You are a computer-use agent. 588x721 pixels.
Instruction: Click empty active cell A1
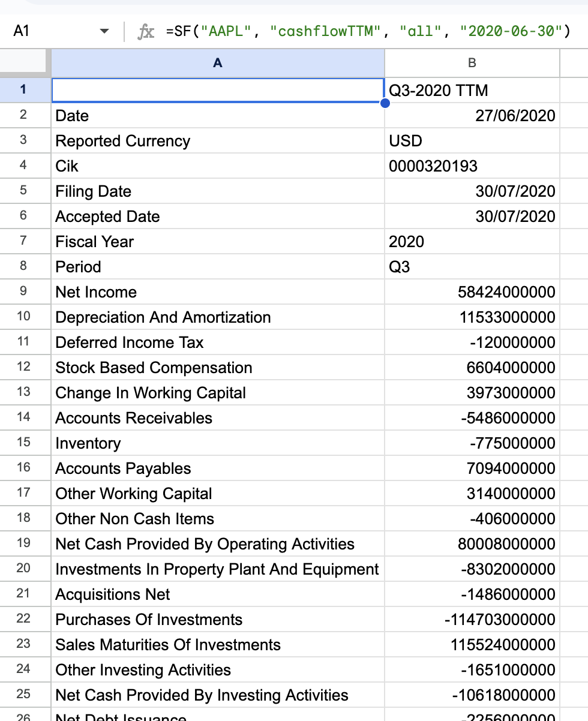218,90
